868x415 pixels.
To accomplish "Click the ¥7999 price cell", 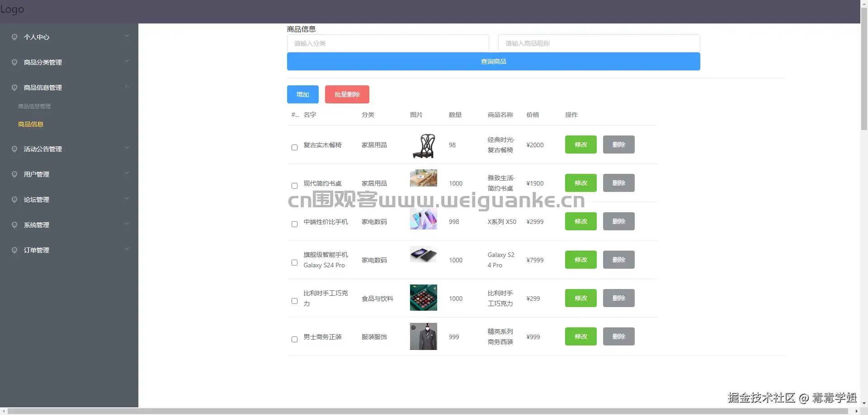I will 535,260.
